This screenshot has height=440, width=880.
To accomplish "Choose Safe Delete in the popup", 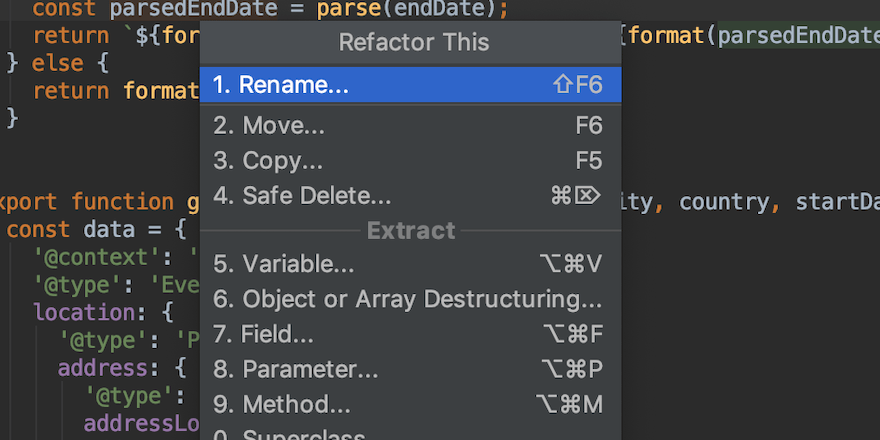I will 302,196.
